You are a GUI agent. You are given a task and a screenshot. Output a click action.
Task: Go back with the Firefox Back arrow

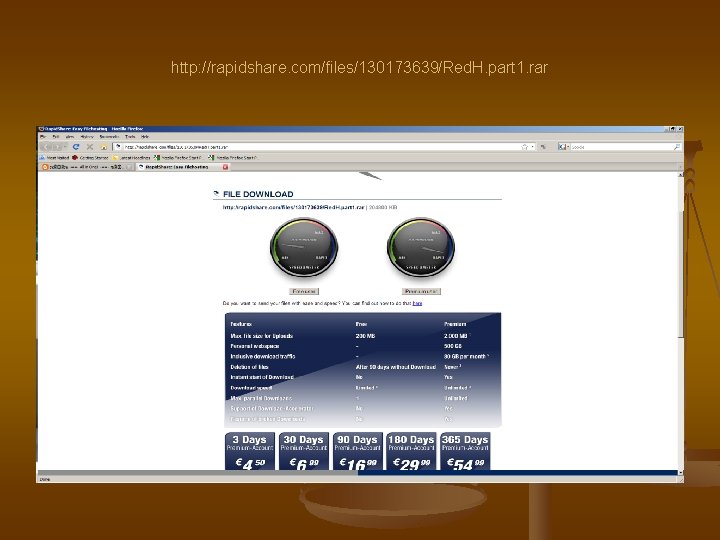coord(46,147)
